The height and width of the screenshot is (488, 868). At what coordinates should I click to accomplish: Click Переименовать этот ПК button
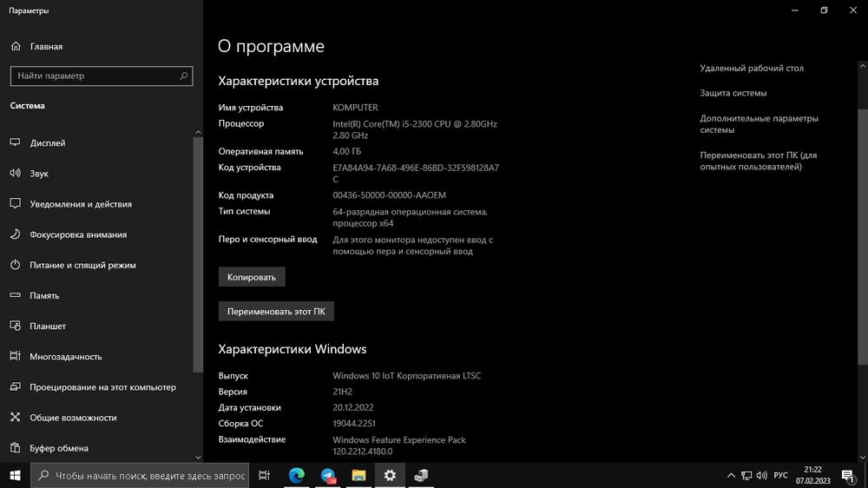coord(276,312)
